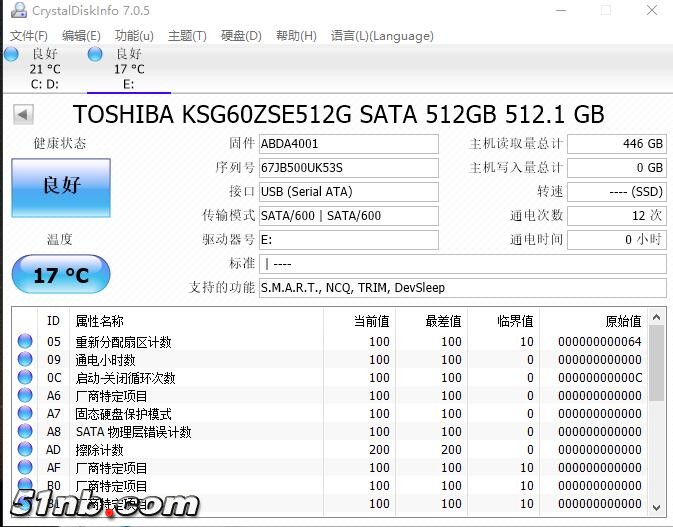
Task: Open the 文件(F) menu
Action: tap(29, 36)
